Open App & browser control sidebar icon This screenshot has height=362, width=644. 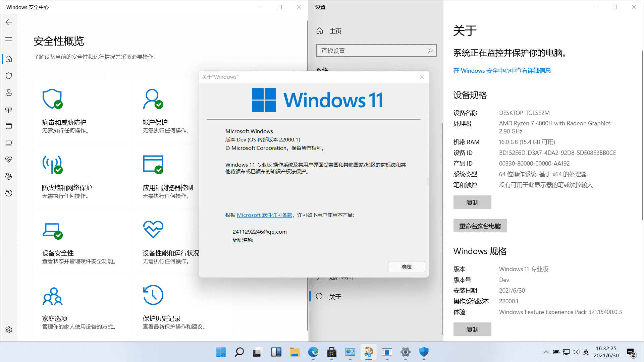[9, 126]
